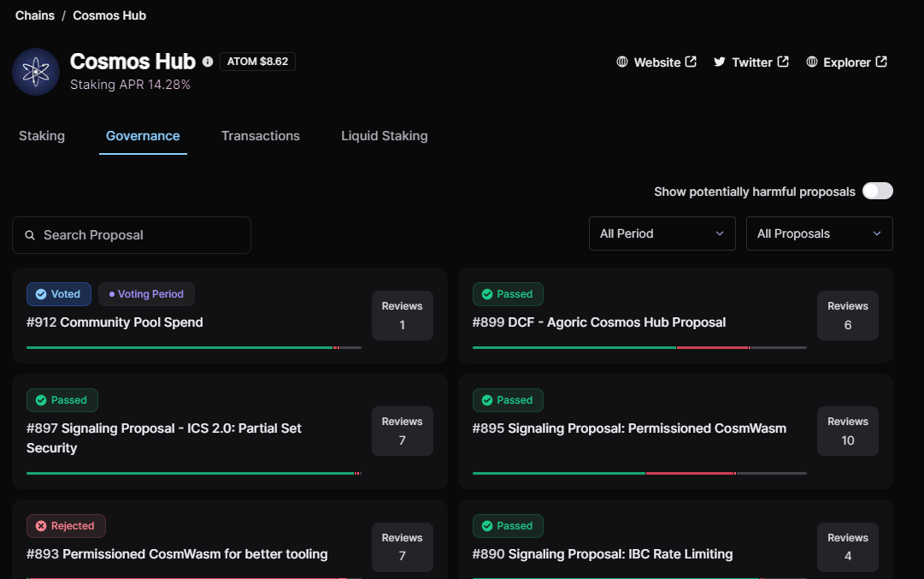Click the external-link icon after Website
The width and height of the screenshot is (924, 579).
tap(691, 62)
